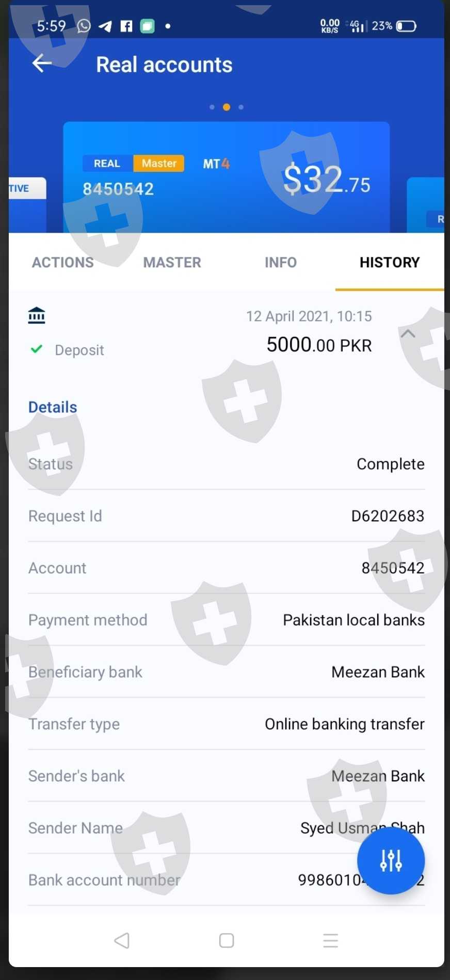
Task: Tap the bank building deposit icon
Action: (x=37, y=315)
